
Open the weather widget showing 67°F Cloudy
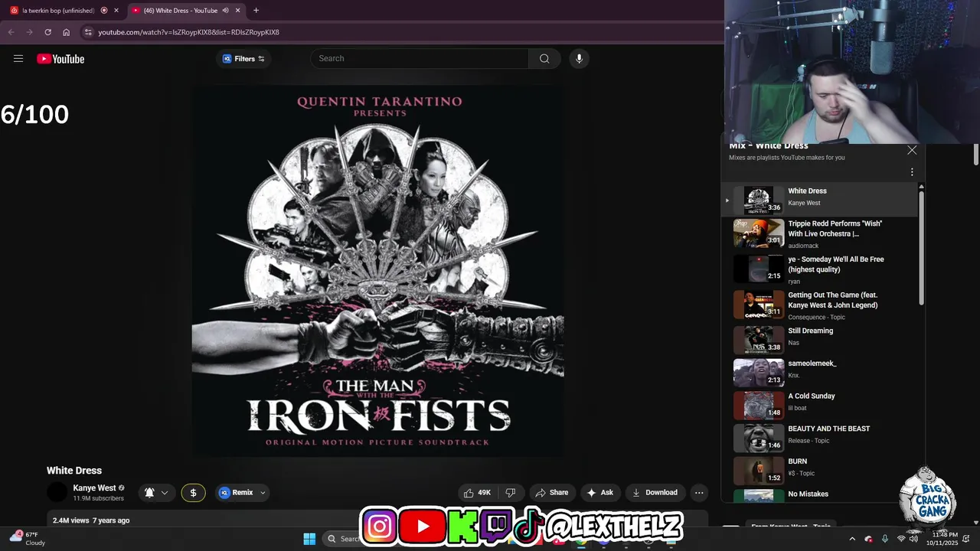28,538
